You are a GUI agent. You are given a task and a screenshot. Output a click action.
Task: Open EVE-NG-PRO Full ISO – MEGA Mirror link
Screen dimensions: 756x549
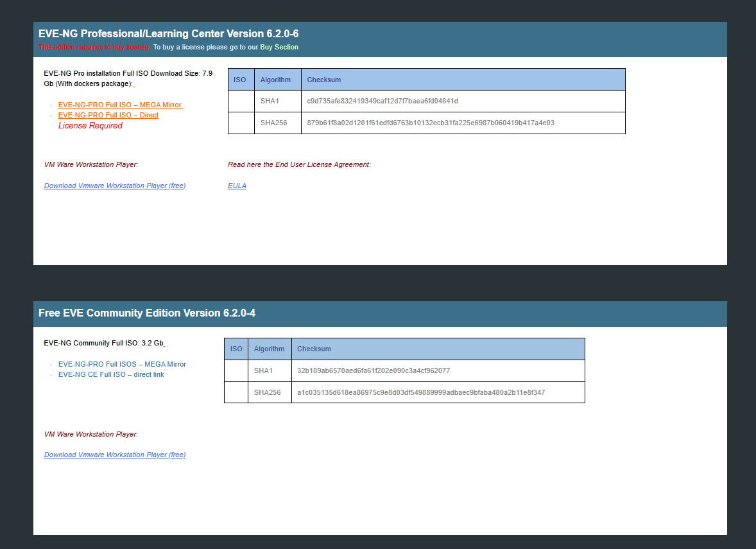coord(120,105)
